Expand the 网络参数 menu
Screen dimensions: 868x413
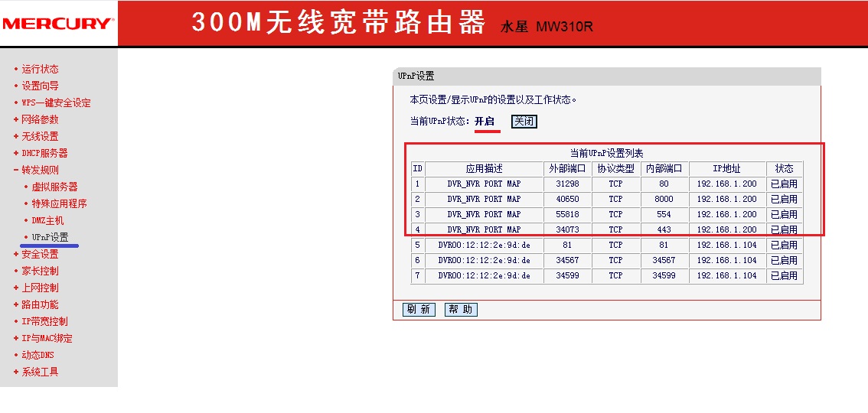click(40, 119)
